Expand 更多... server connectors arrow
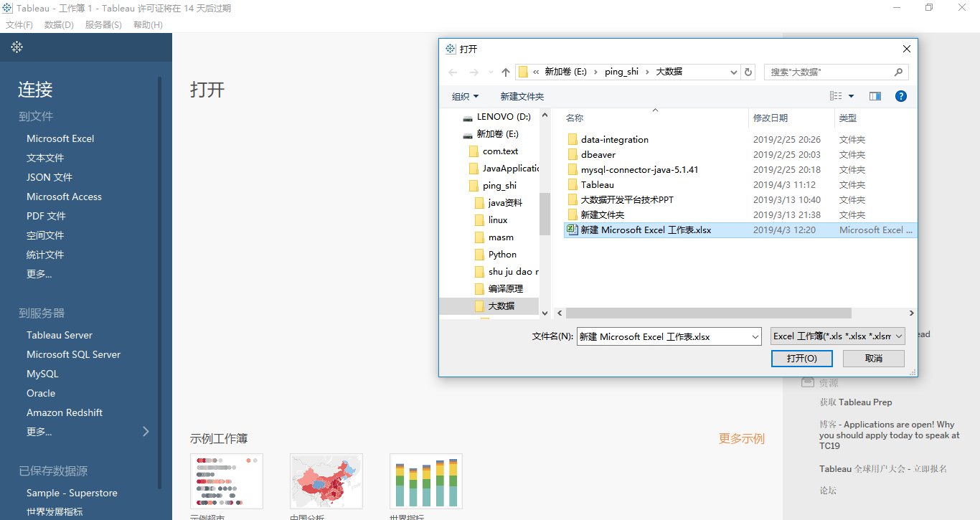 (146, 432)
